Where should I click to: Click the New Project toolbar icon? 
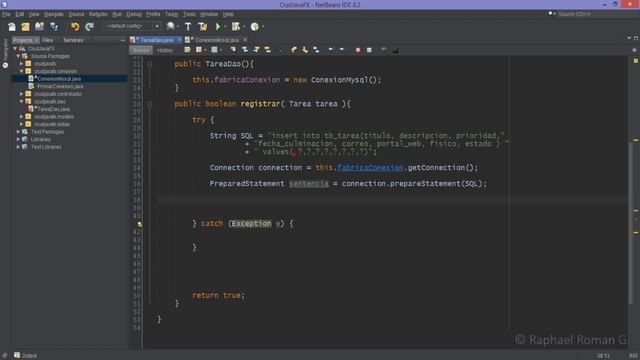[25, 27]
